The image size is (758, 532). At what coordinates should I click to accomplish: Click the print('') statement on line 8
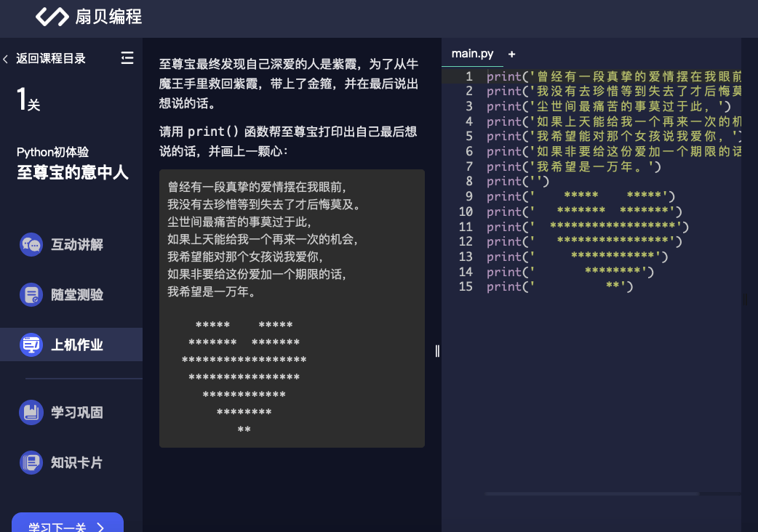pyautogui.click(x=518, y=181)
